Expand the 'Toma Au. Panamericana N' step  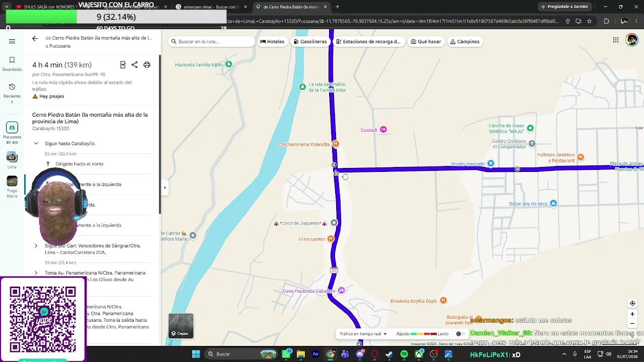(x=36, y=273)
